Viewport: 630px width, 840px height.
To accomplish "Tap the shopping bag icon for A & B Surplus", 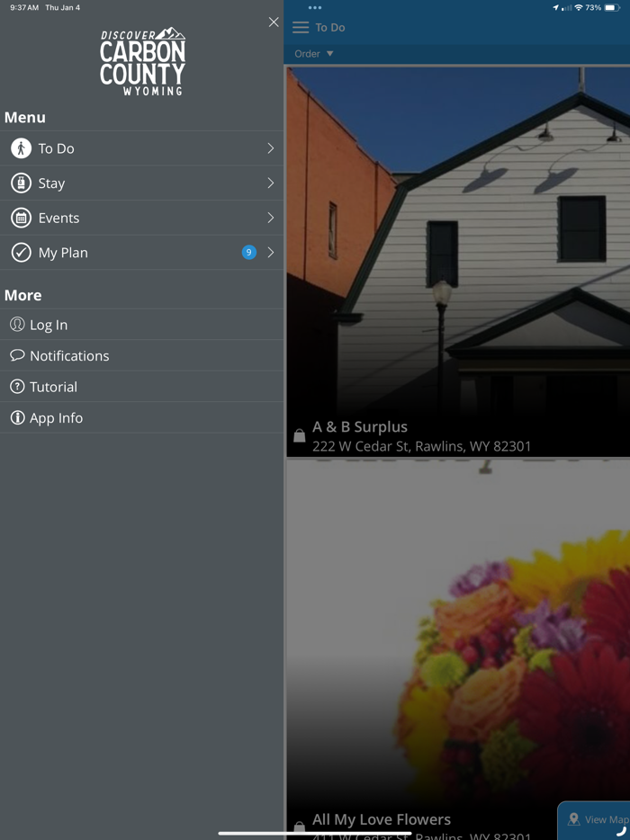I will click(299, 436).
